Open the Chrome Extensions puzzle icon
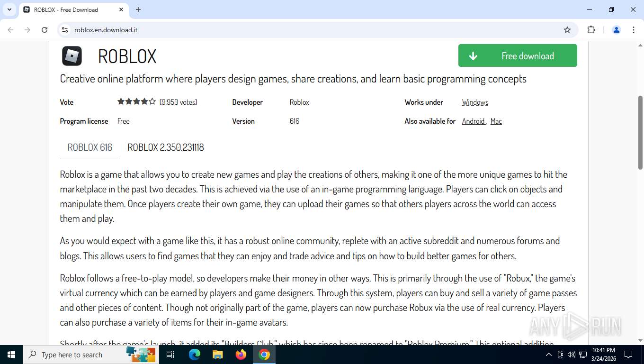 [591, 30]
